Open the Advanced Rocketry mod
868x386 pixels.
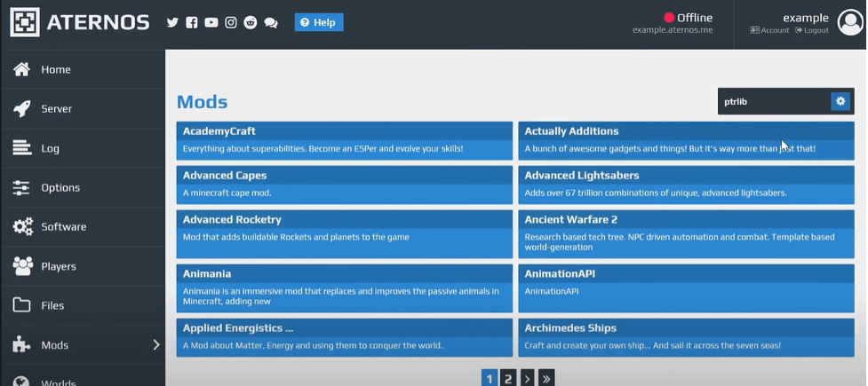[x=345, y=234]
